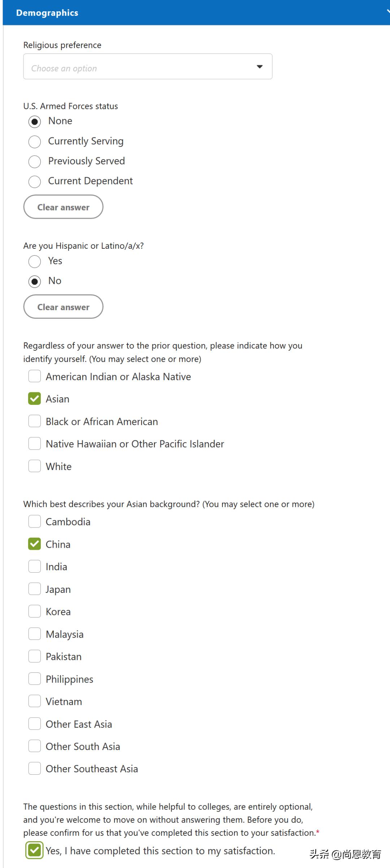Viewport: 390px width, 868px height.
Task: Clear the Hispanic or Latino answer
Action: coord(63,307)
